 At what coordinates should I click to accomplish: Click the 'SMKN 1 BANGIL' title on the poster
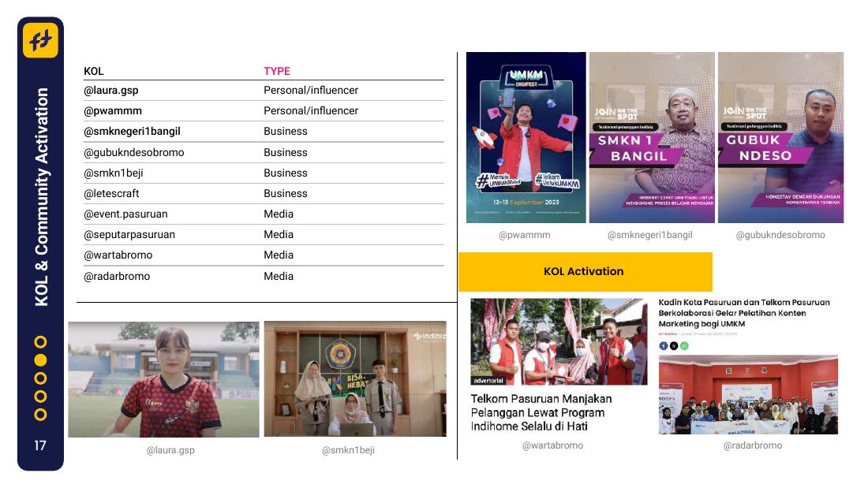633,148
